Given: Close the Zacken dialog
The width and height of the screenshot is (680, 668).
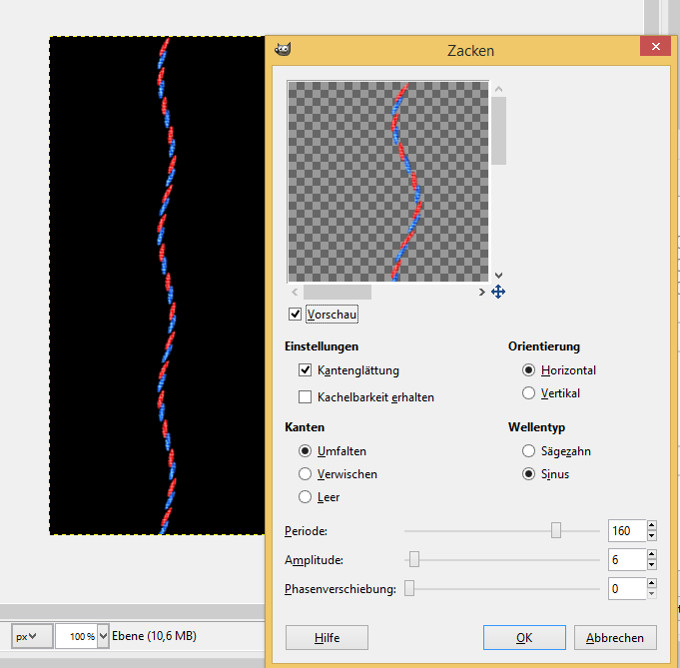Looking at the screenshot, I should pyautogui.click(x=655, y=46).
